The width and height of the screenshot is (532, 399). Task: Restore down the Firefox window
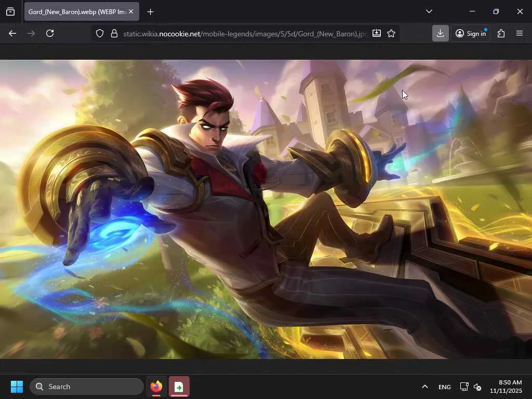[x=496, y=11]
